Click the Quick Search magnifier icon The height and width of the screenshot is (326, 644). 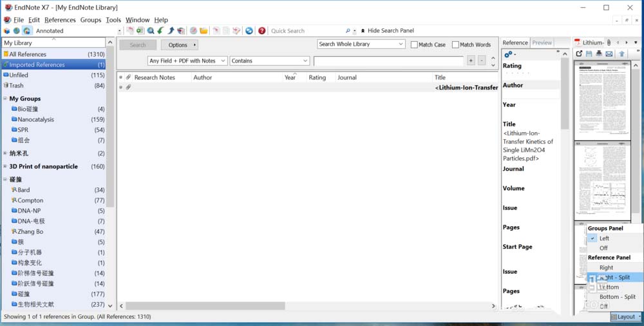coord(348,31)
